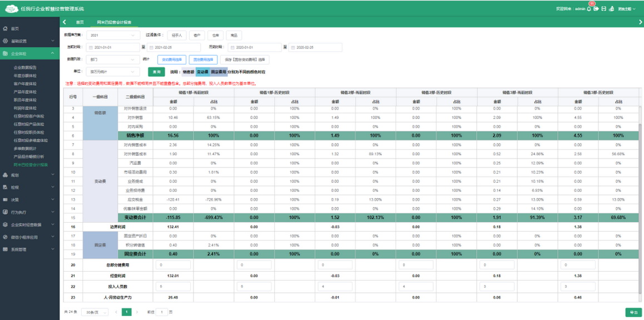The image size is (644, 320).
Task: Open the 2021 data source dropdown
Action: [112, 35]
